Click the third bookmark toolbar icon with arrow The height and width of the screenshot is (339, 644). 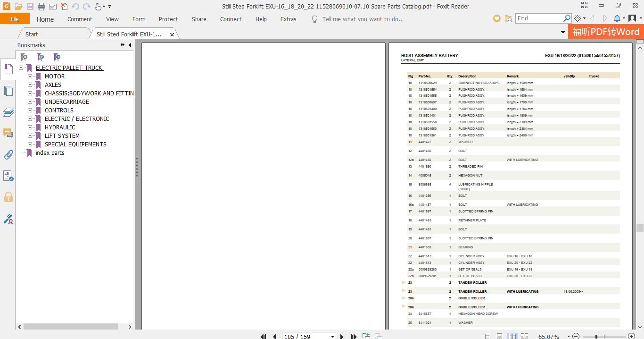[x=57, y=57]
